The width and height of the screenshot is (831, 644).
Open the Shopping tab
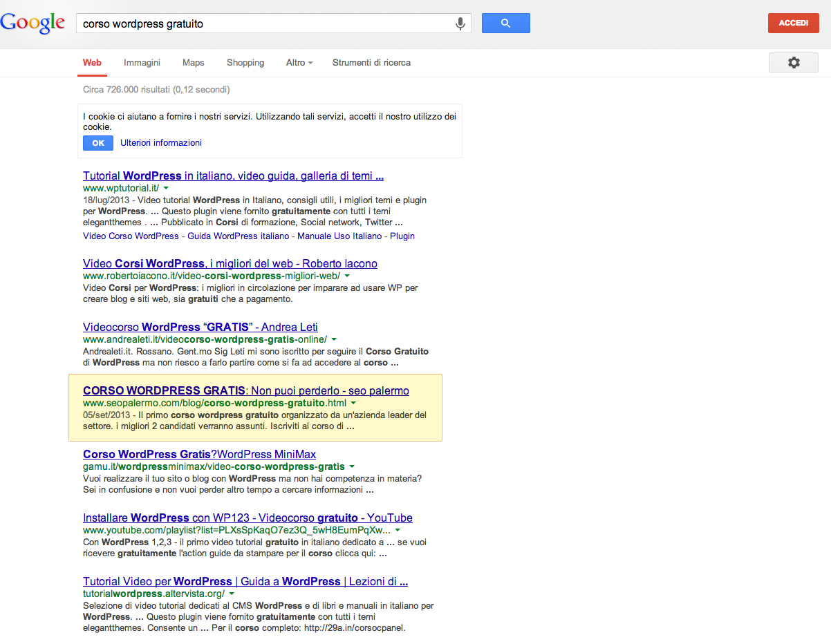tap(245, 63)
